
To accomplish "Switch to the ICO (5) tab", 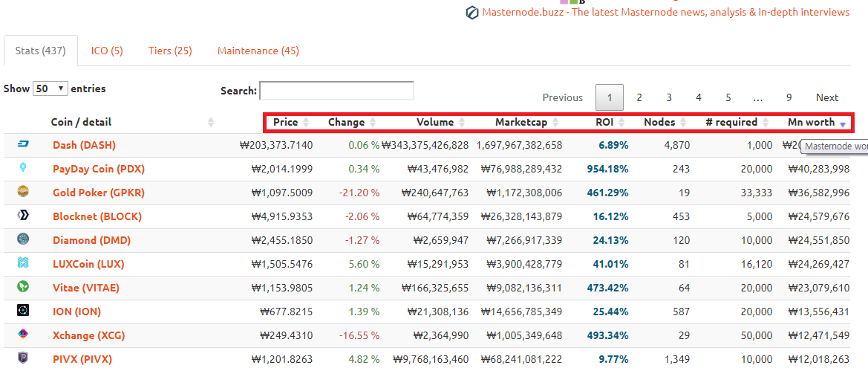I will tap(107, 51).
